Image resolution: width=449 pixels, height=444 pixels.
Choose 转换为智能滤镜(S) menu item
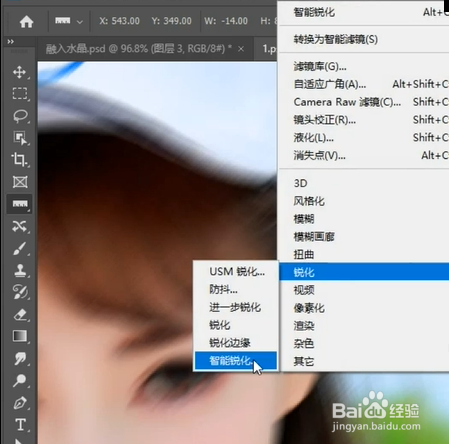(x=364, y=39)
